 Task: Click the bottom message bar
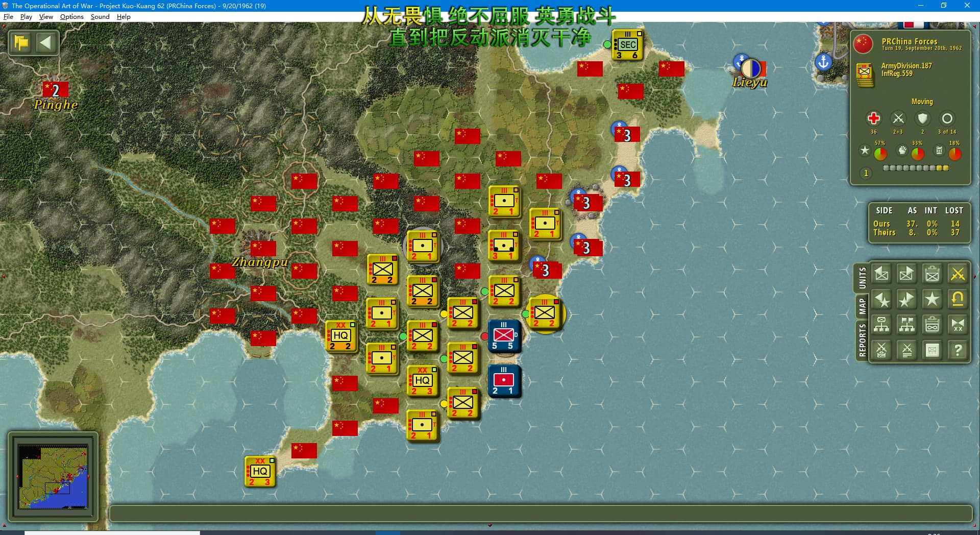pos(541,514)
